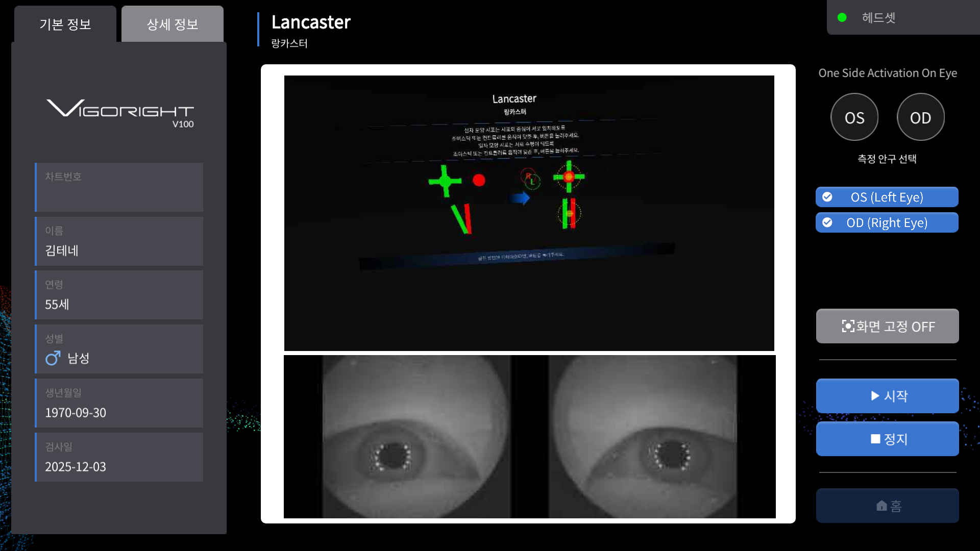Click the OS circular eye activation button
The width and height of the screenshot is (980, 551).
pyautogui.click(x=854, y=117)
